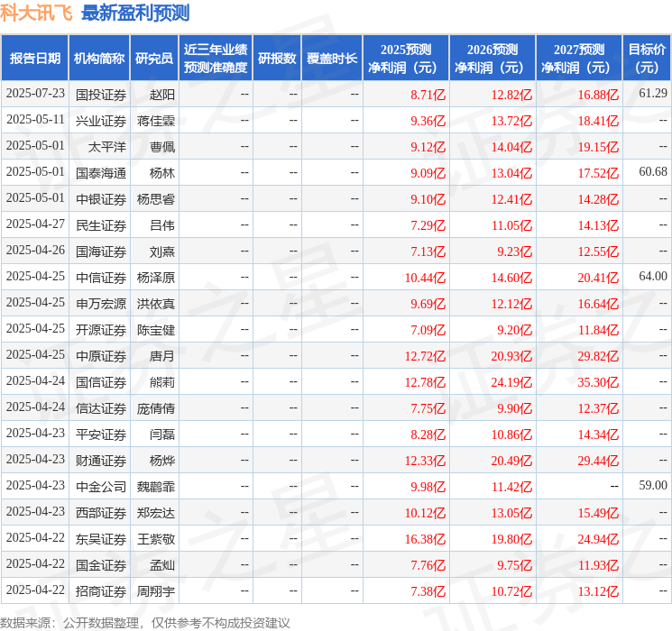Click analyst name 庞倩倩
The width and height of the screenshot is (672, 631).
(x=155, y=408)
